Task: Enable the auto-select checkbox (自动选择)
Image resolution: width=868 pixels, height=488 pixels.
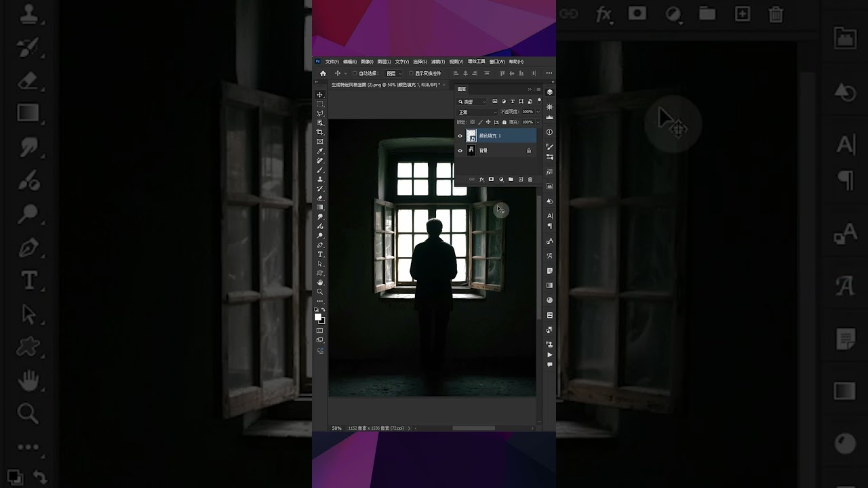Action: [355, 73]
